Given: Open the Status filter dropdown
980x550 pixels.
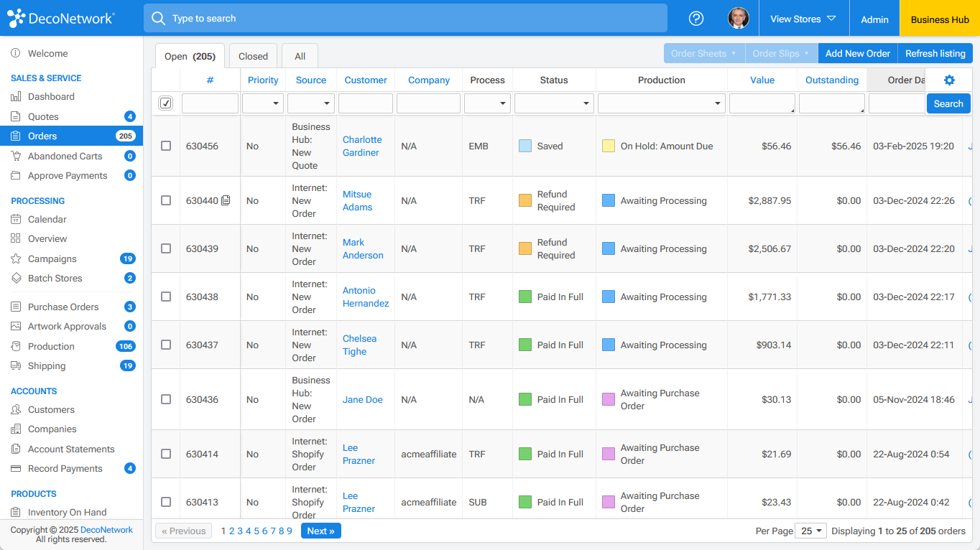Looking at the screenshot, I should coord(554,104).
